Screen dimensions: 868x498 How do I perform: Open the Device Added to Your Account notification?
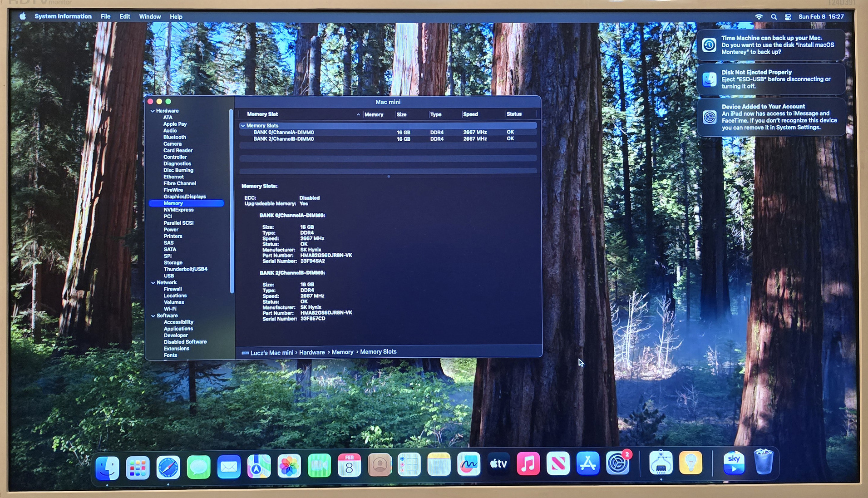(771, 117)
